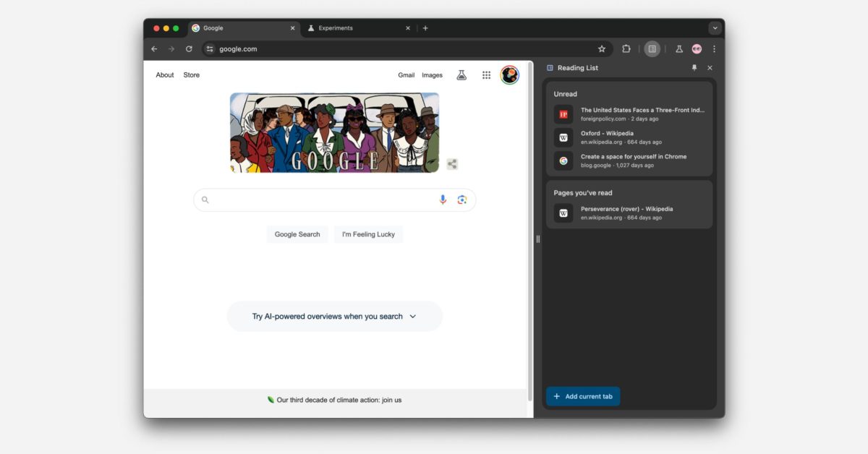Open the tab search chevron
The image size is (868, 454).
(715, 27)
